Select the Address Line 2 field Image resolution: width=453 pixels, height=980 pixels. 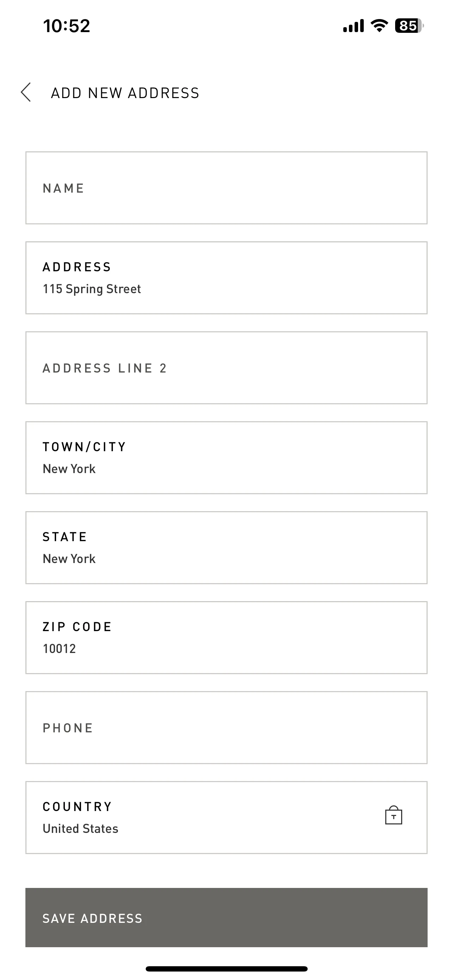click(x=226, y=368)
